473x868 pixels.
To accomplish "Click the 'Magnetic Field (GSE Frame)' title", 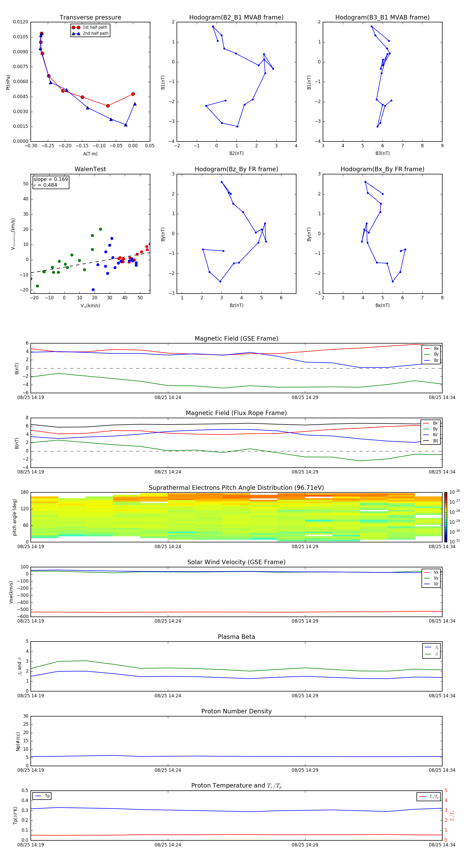I will 236,339.
